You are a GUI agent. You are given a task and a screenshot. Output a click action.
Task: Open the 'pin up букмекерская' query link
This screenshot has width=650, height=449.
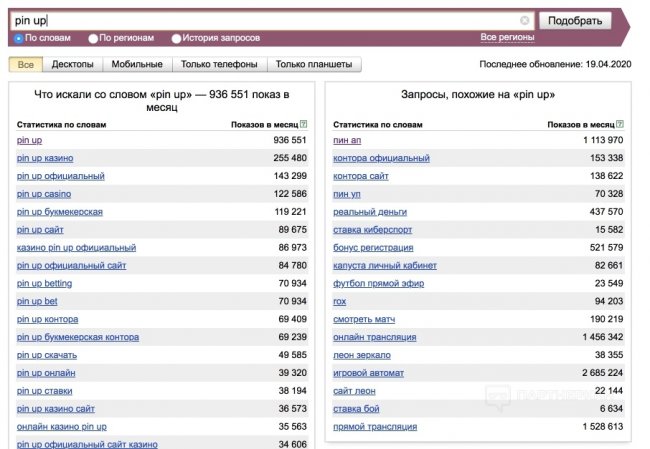point(60,212)
